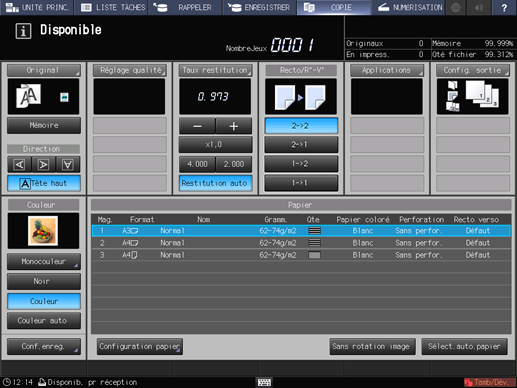The image size is (517, 388).
Task: Click the tray 3 paper level indicator
Action: coord(314,255)
